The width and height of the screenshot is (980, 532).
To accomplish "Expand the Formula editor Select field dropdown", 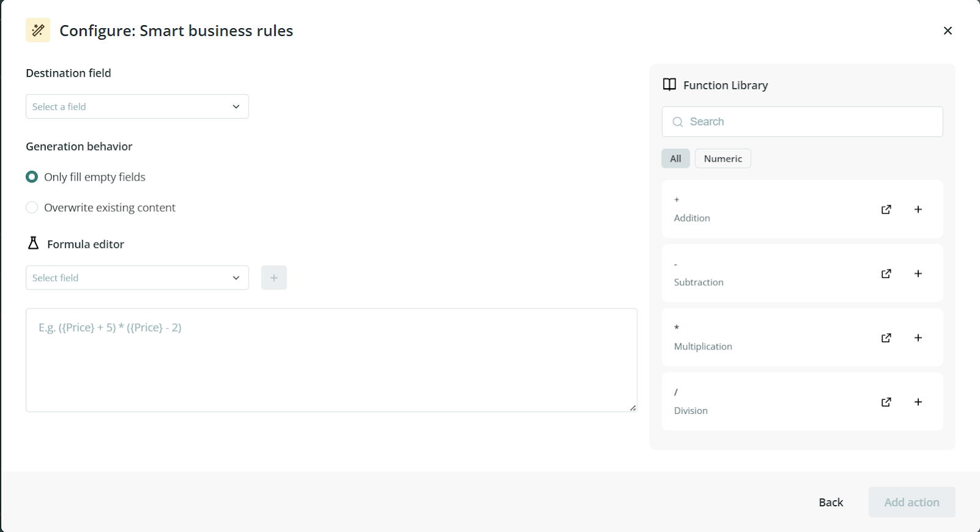I will 137,278.
